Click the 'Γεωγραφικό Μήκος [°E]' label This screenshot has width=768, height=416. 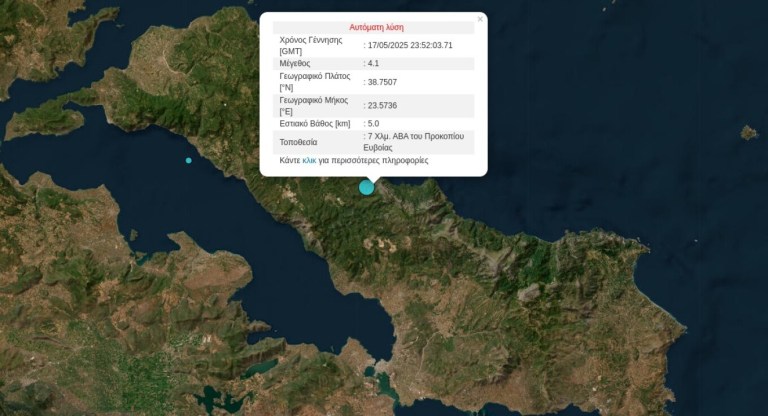[318, 105]
